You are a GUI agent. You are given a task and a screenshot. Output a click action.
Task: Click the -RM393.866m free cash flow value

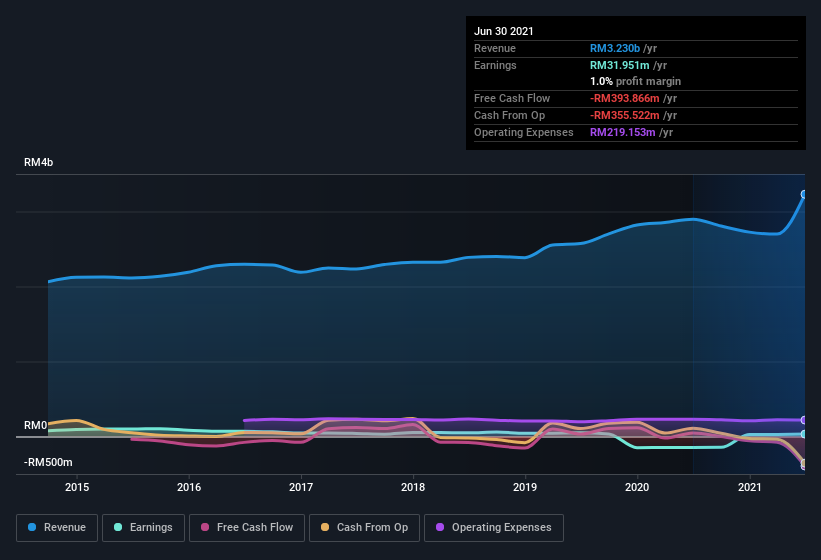[x=625, y=98]
